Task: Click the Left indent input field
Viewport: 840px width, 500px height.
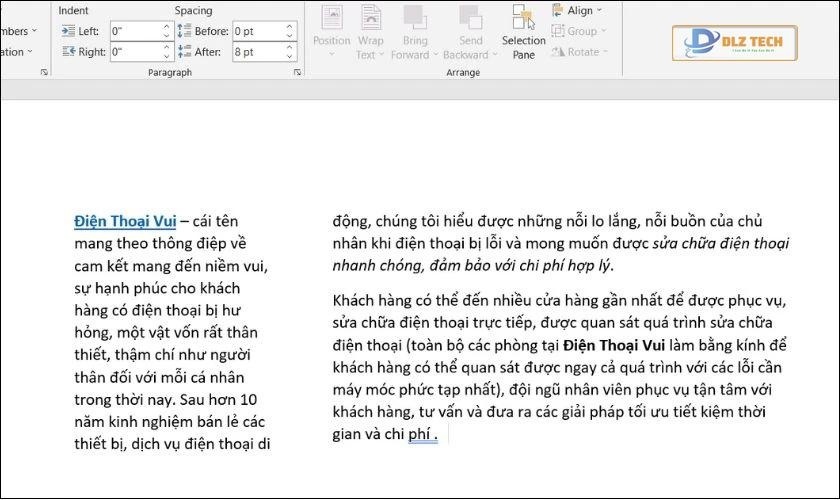Action: pos(134,31)
